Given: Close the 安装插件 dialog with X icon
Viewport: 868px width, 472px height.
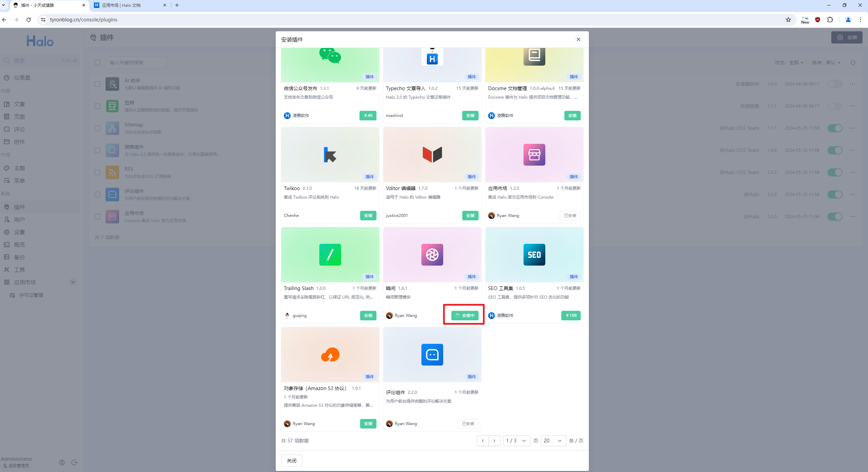Looking at the screenshot, I should coord(578,39).
